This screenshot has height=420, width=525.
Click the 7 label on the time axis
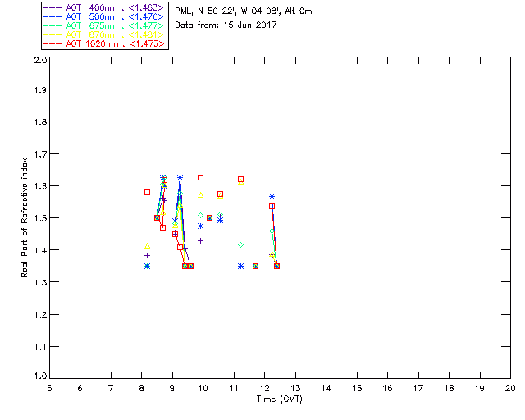(111, 389)
